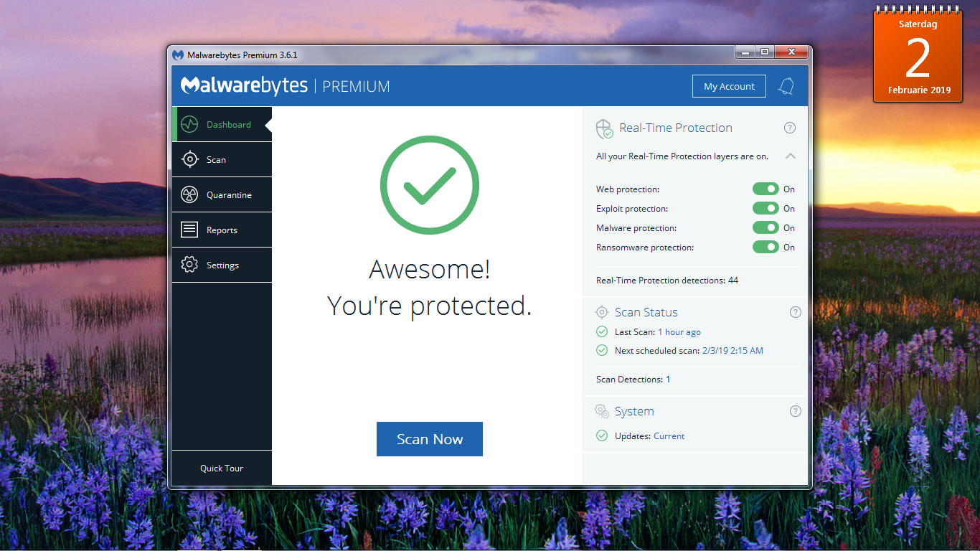Select the Scan sidebar icon

pos(189,159)
